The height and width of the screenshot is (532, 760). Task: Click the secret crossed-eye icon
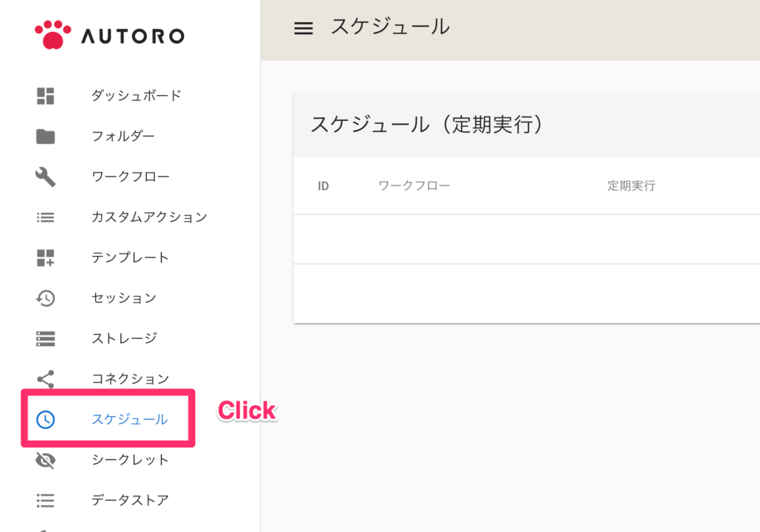(45, 460)
